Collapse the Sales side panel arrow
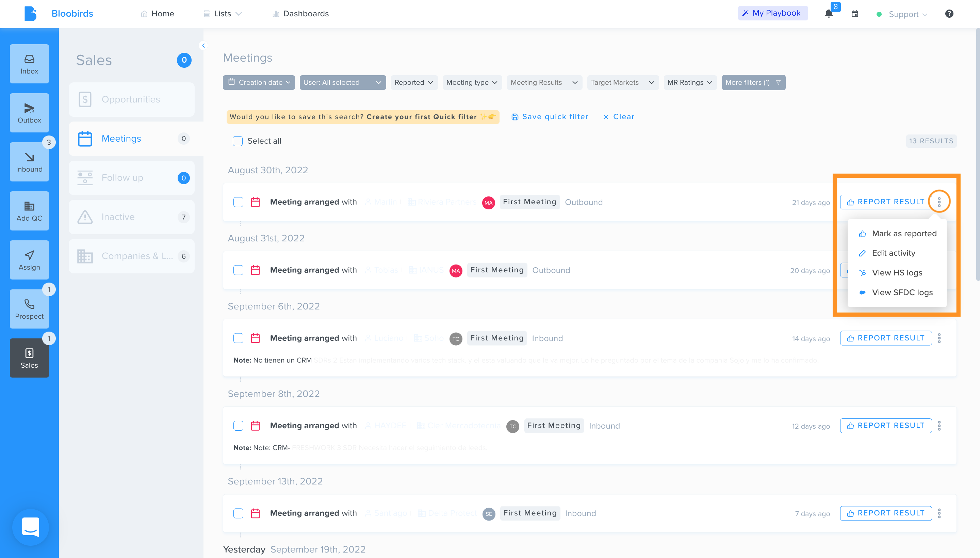 click(x=203, y=46)
